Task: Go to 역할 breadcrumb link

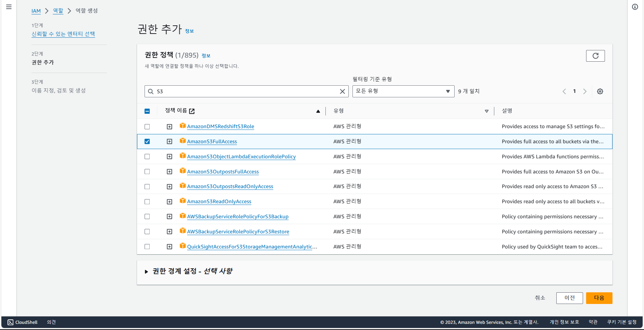Action: [58, 11]
